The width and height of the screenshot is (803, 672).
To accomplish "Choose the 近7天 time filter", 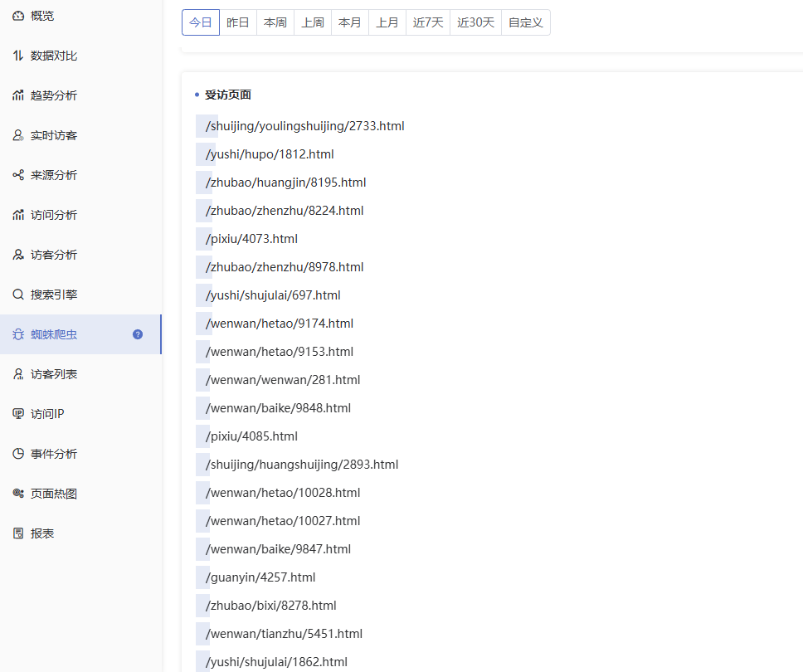I will click(428, 22).
